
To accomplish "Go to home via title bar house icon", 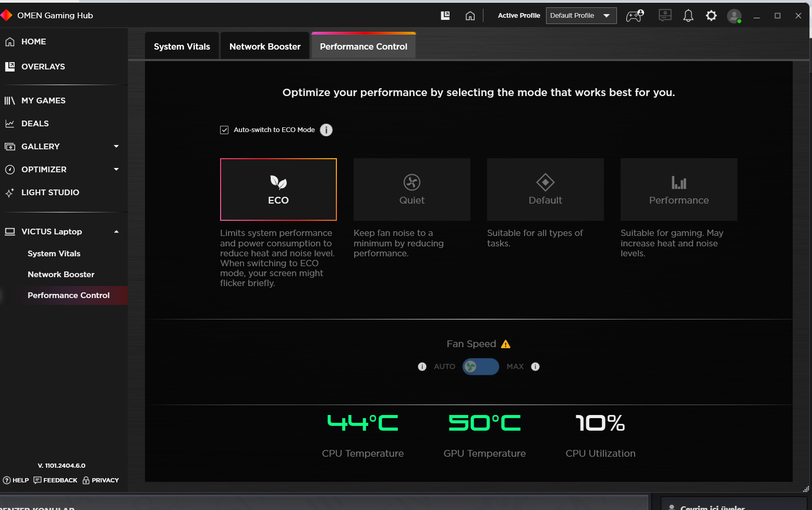I will pos(470,16).
